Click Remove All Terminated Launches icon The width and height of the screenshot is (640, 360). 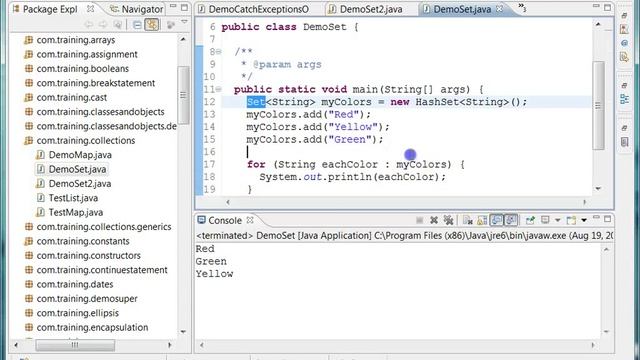click(x=449, y=220)
